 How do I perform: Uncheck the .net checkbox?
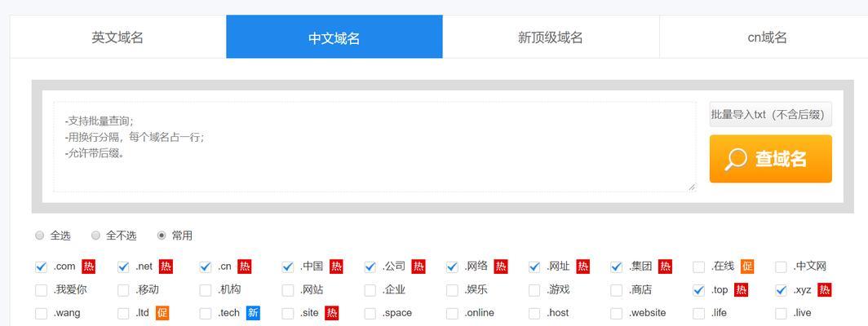123,267
